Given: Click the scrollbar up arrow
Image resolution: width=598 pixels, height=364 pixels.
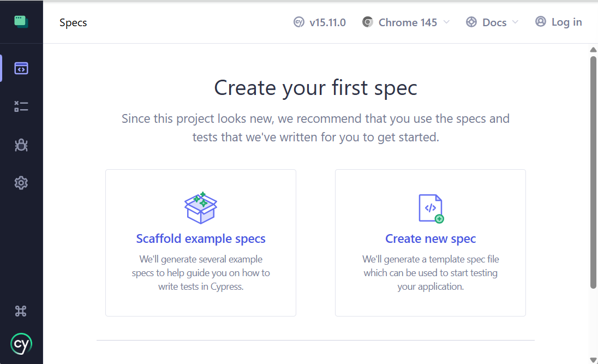Looking at the screenshot, I should (594, 50).
